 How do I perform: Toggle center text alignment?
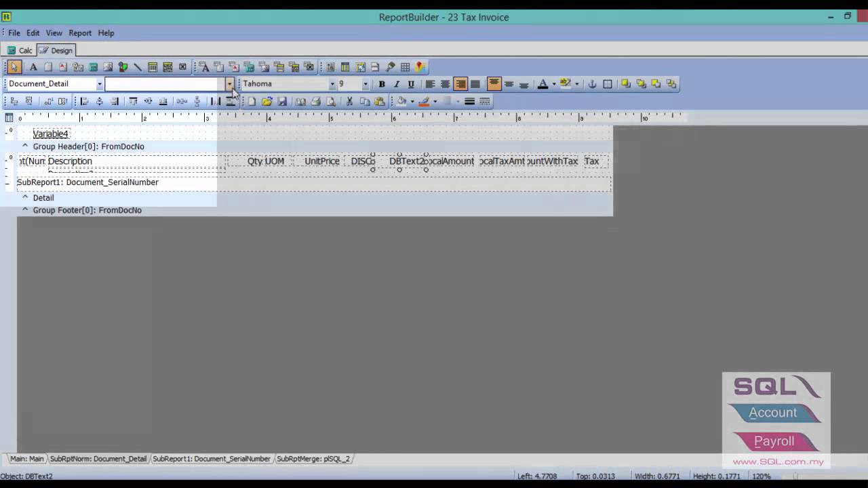coord(446,84)
